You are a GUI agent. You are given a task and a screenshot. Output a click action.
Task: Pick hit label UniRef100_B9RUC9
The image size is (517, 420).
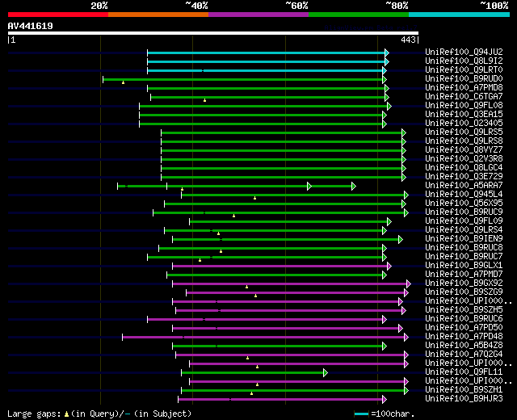[464, 212]
